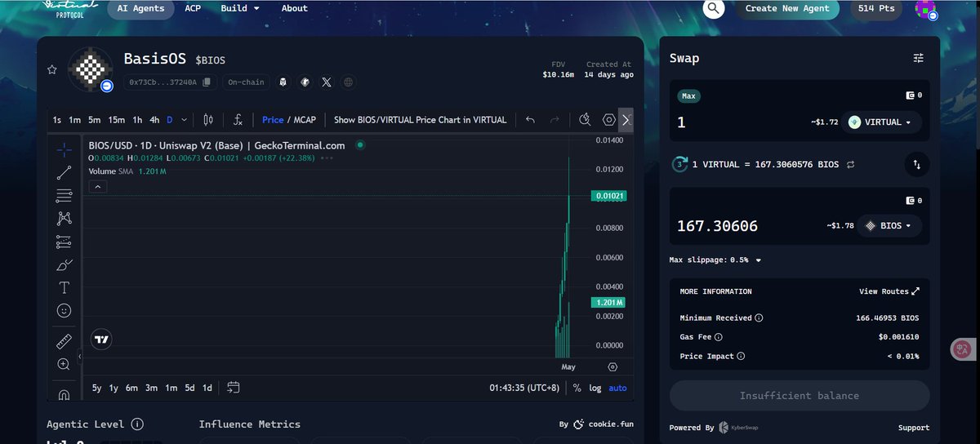Image resolution: width=980 pixels, height=444 pixels.
Task: Select the 15m timeframe
Action: (117, 119)
